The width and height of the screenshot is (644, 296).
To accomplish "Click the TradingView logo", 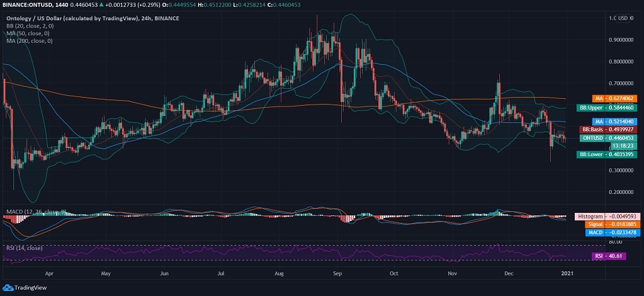I will pyautogui.click(x=25, y=288).
